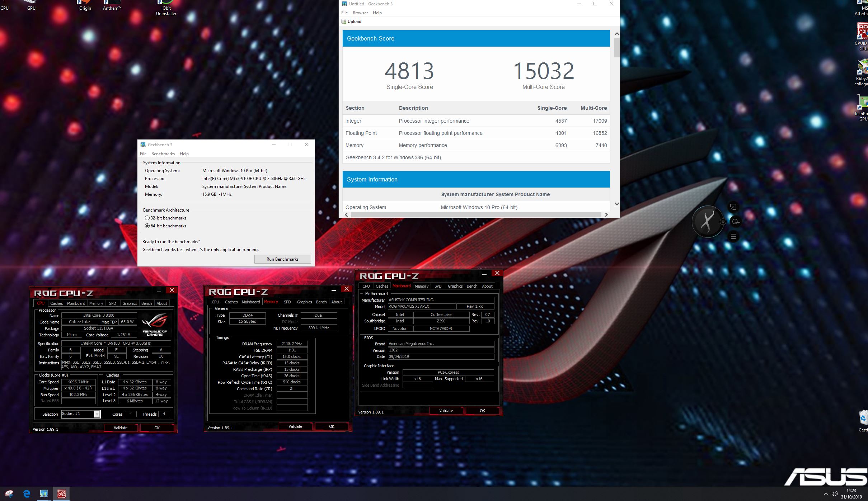Open Snipping Tool from the taskbar
868x501 pixels.
click(9, 494)
